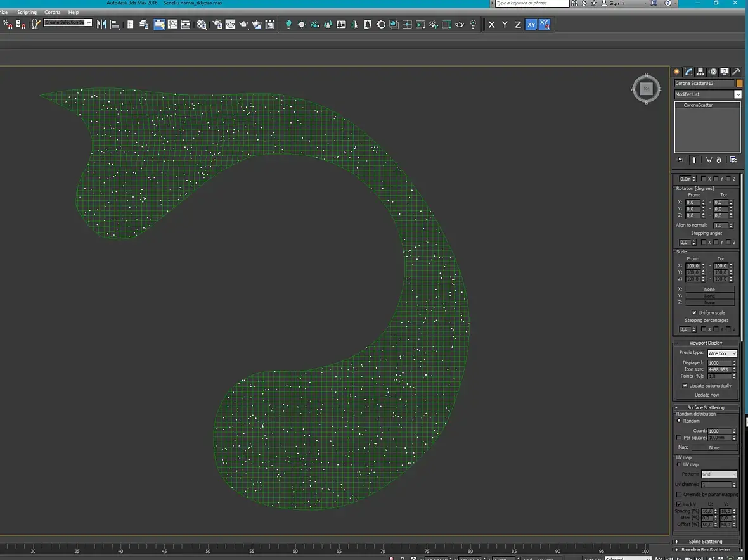The image size is (748, 560).
Task: Open the Help menu
Action: point(74,13)
